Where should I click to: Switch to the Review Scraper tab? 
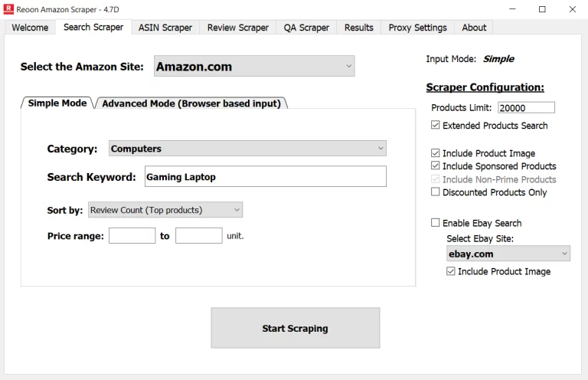pyautogui.click(x=238, y=28)
